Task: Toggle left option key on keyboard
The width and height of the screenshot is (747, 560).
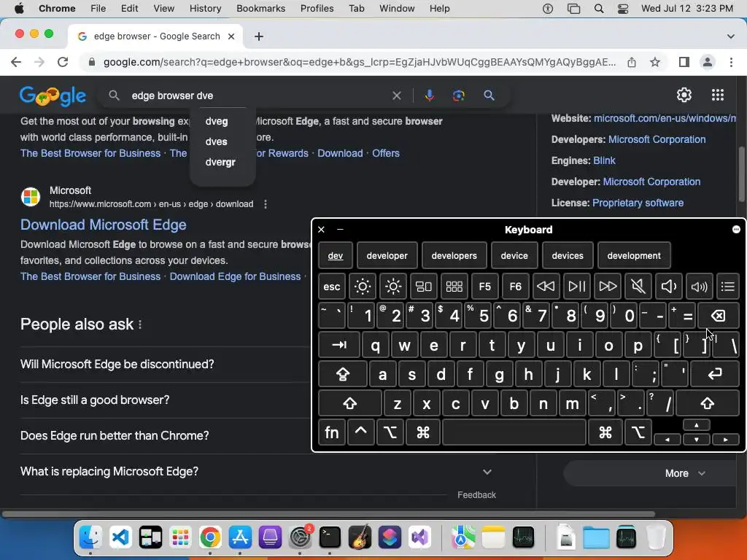Action: click(x=390, y=432)
